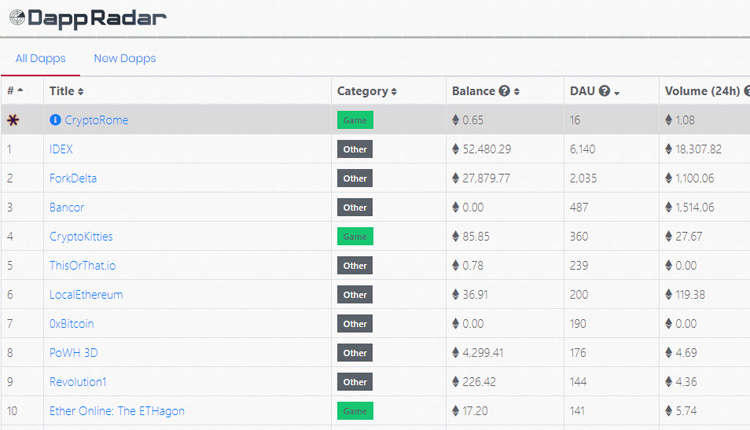Screen dimensions: 750x430
Task: Open CryptoRome info icon
Action: [x=55, y=120]
